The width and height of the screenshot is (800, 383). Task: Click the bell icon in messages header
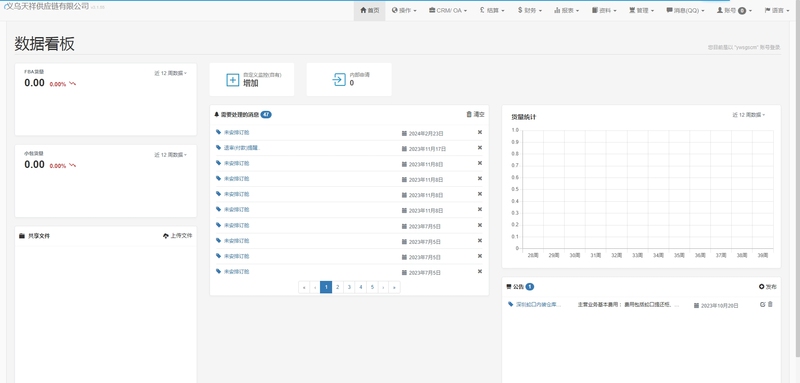click(x=217, y=115)
